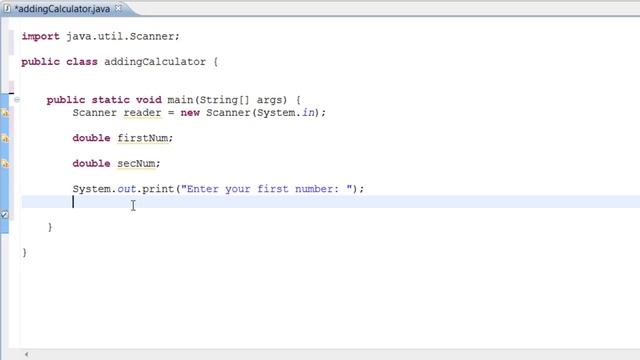Close the addingCalculator.java tab

point(118,8)
